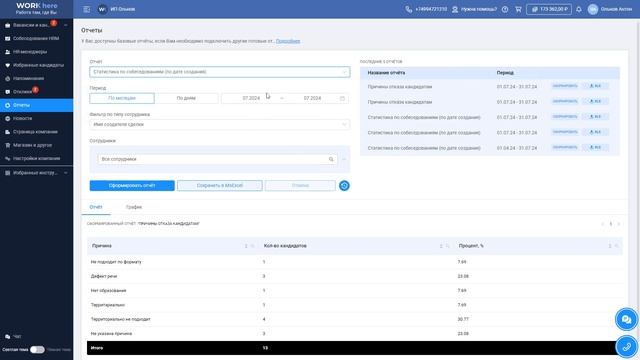Select pagination page 1
Viewport: 640px width, 360px height.
point(611,224)
